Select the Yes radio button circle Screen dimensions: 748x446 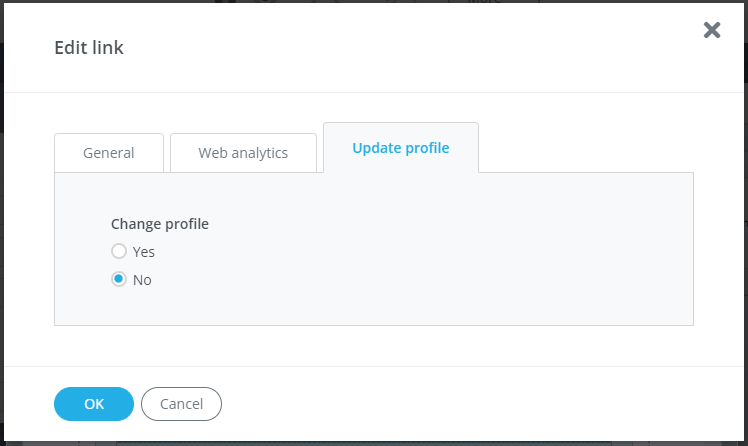[x=119, y=251]
